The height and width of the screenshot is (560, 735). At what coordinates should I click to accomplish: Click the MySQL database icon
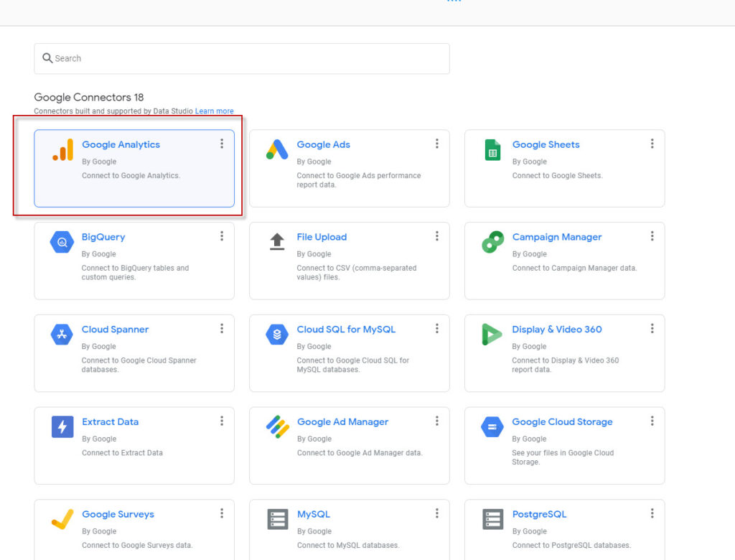(x=278, y=519)
